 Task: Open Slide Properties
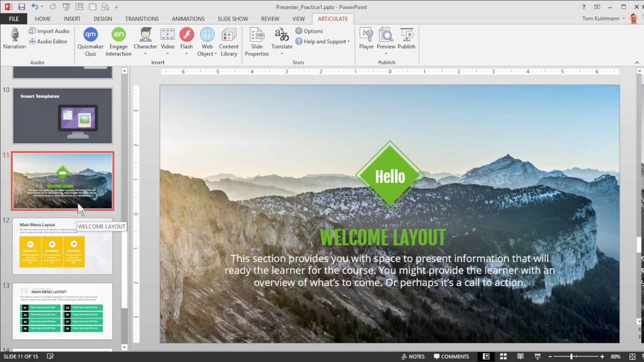point(257,42)
